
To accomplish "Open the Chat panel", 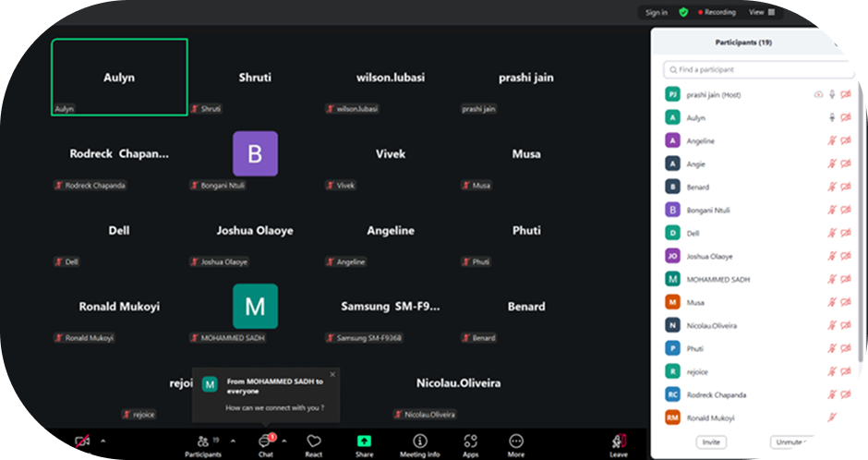I will 266,445.
